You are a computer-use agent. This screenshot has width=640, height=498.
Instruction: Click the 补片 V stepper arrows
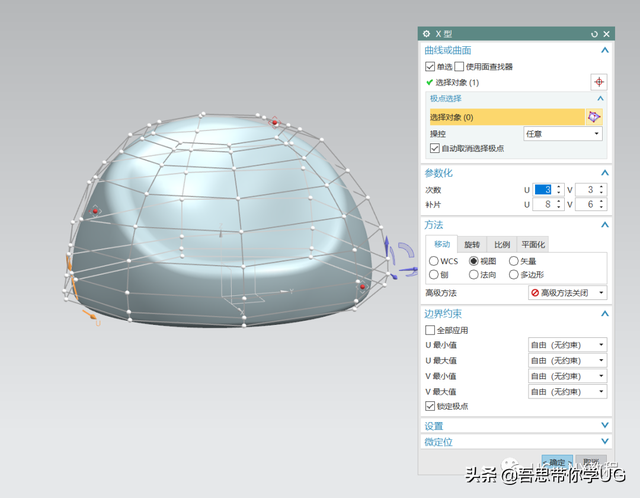point(602,204)
